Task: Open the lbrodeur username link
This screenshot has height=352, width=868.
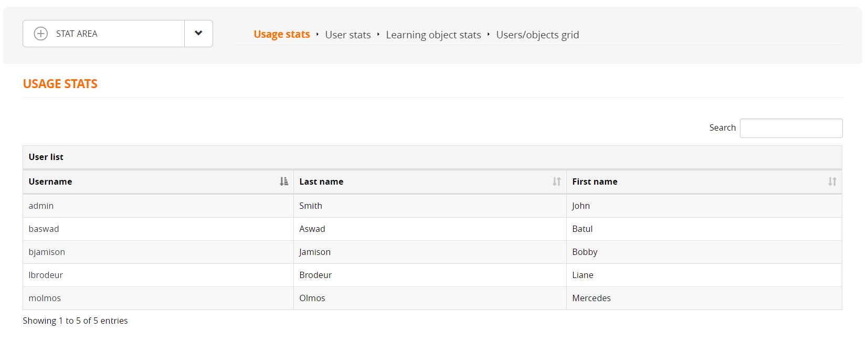Action: [46, 275]
